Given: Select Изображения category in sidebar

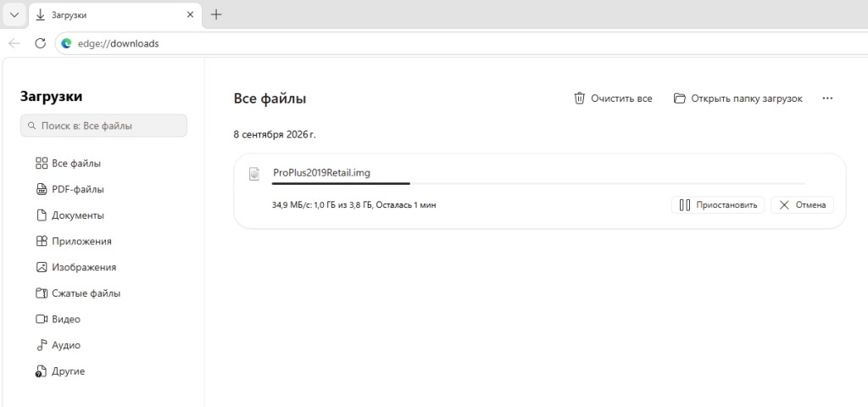Looking at the screenshot, I should tap(75, 267).
